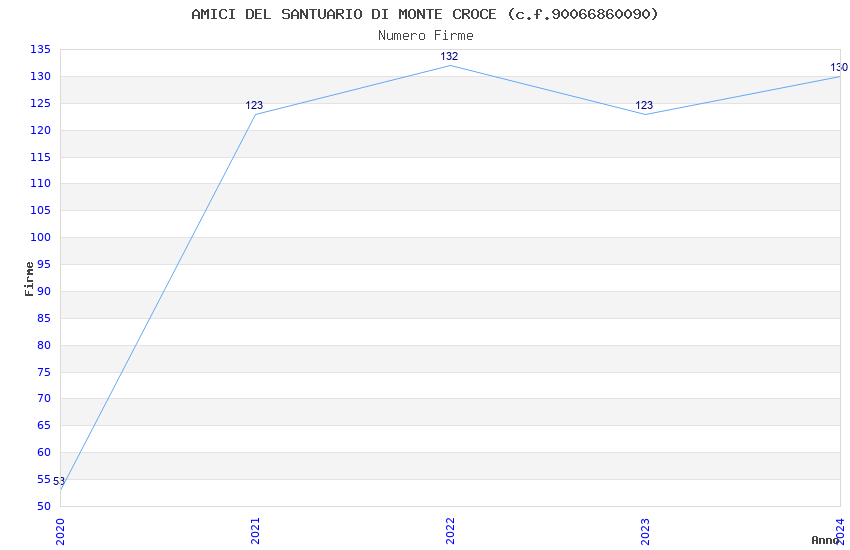Screen dimensions: 850x550
Task: Click the data label 123 above year 2023
Action: (x=644, y=105)
